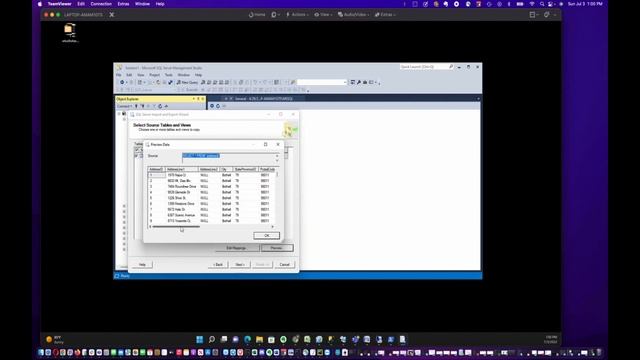Open the Connection menu in the TeamViewer menu bar

[x=101, y=4]
